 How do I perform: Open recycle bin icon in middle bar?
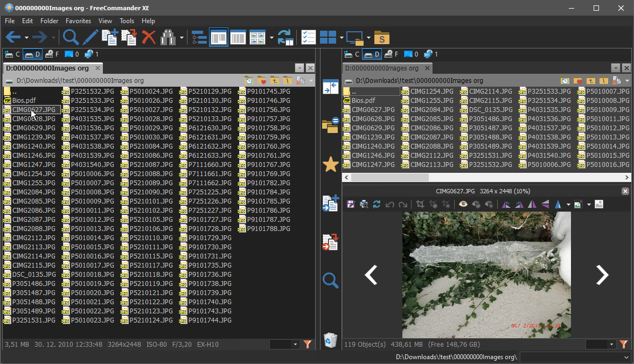click(x=330, y=340)
